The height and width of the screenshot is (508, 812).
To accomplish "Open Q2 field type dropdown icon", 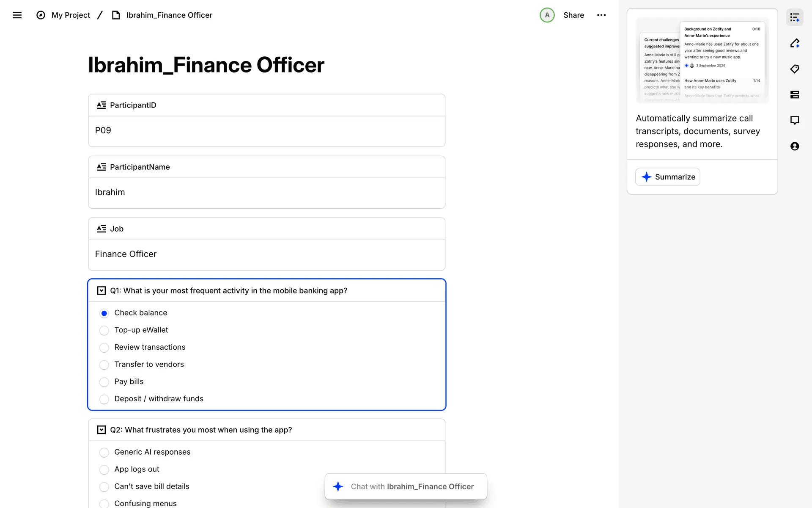I will coord(101,430).
